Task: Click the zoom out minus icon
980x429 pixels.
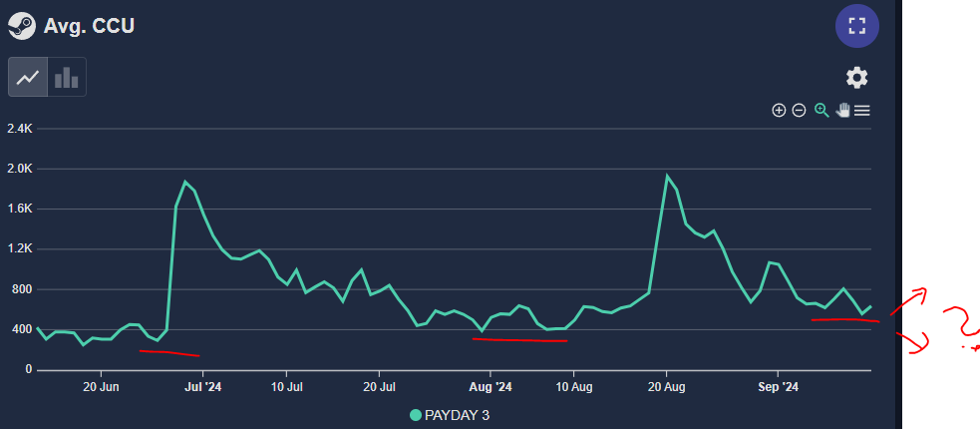Action: [799, 110]
